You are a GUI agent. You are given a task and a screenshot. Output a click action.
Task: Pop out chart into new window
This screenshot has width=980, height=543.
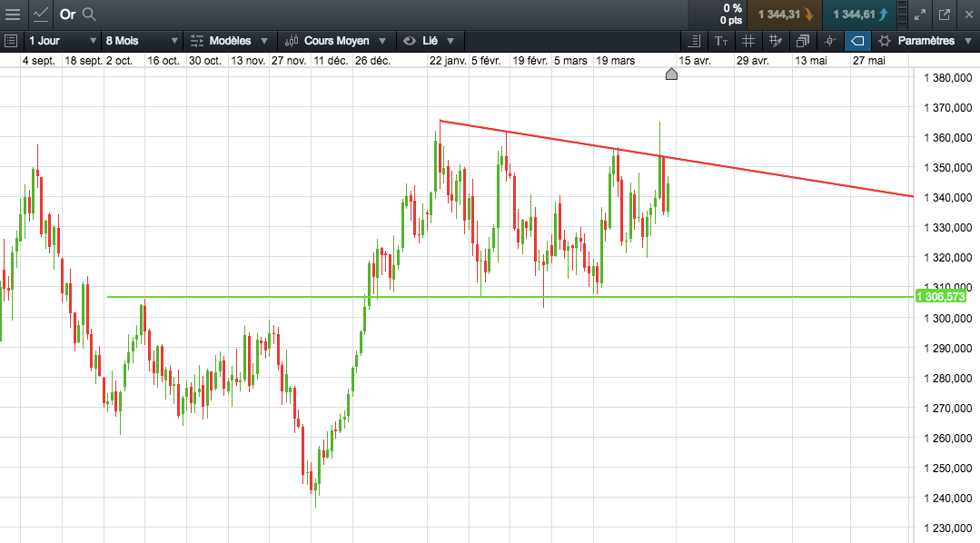(x=945, y=15)
